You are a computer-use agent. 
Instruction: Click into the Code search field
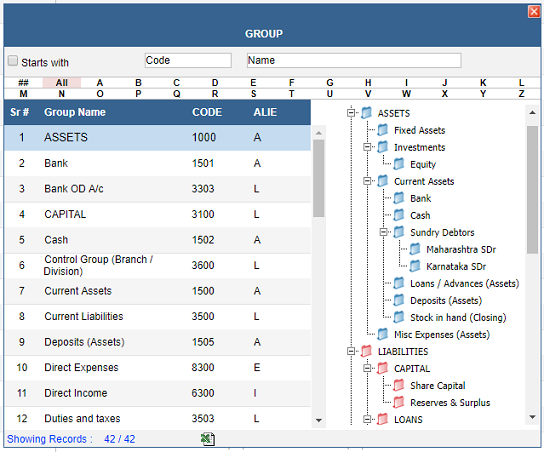click(188, 60)
